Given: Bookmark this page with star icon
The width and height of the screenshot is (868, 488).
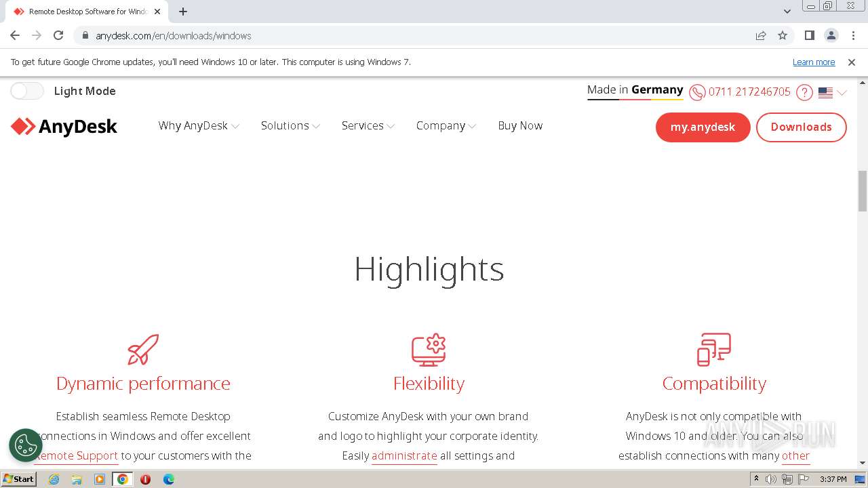Looking at the screenshot, I should tap(783, 35).
